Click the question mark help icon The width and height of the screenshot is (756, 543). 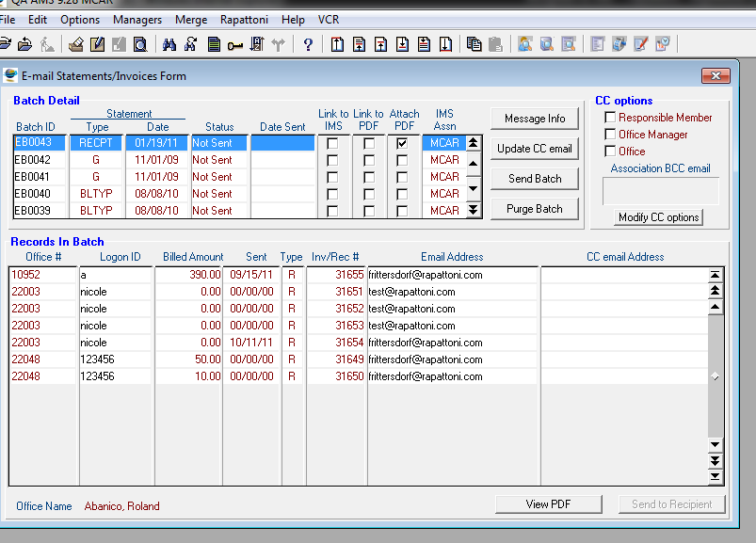(x=308, y=44)
